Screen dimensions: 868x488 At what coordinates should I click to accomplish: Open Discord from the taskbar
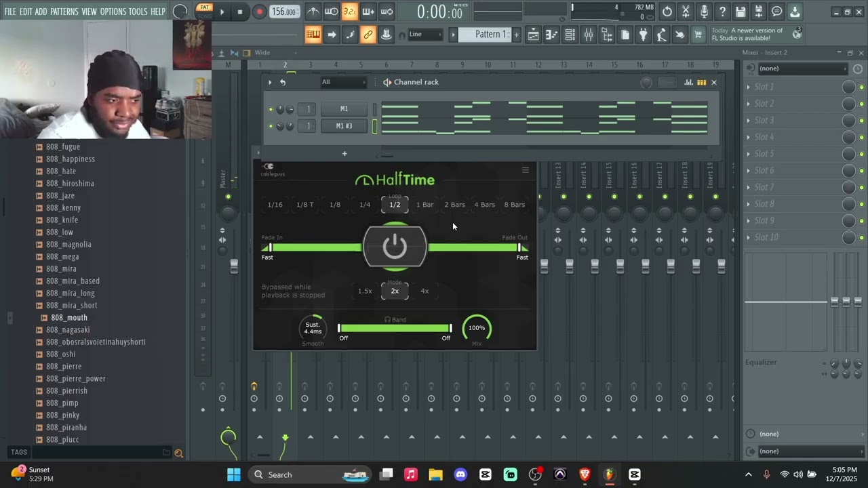tap(460, 474)
